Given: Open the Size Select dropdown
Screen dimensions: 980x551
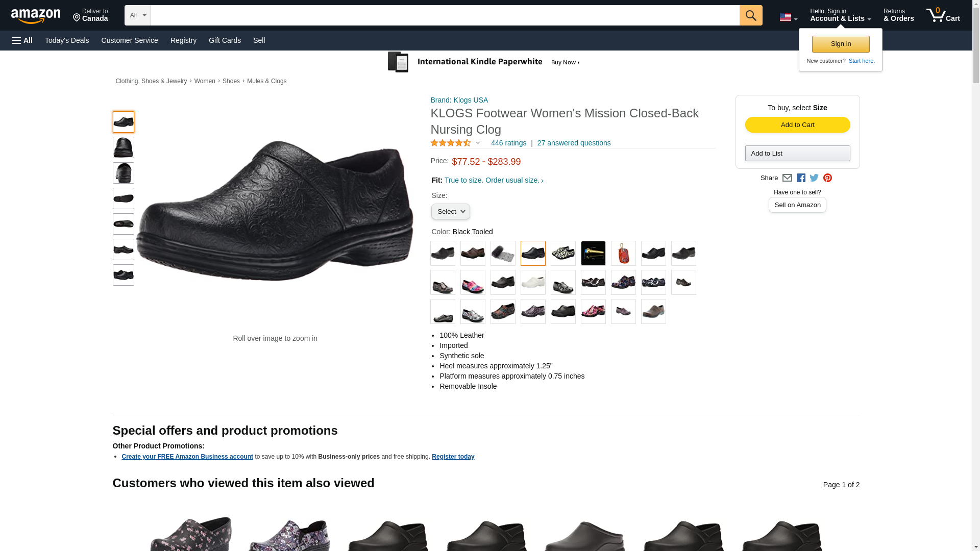Looking at the screenshot, I should point(450,212).
